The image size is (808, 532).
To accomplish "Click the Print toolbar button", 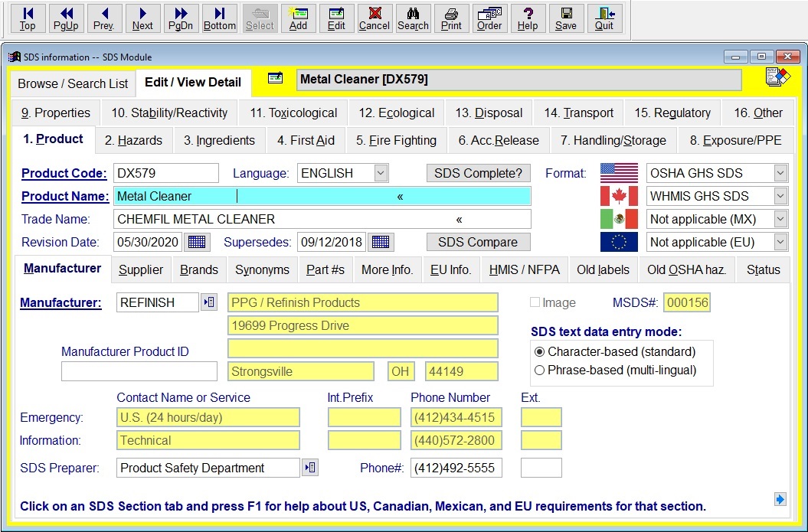I will click(451, 18).
